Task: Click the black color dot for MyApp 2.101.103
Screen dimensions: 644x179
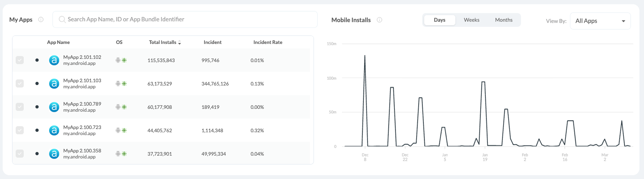Action: pyautogui.click(x=37, y=83)
